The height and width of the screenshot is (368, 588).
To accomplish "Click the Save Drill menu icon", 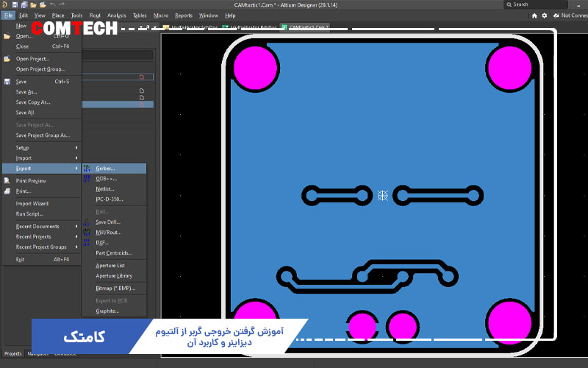I will pos(87,222).
